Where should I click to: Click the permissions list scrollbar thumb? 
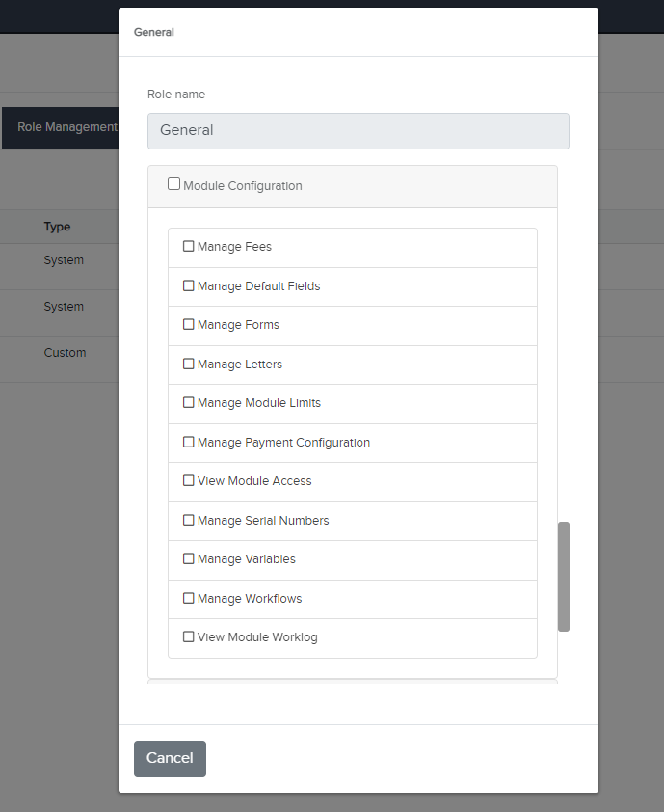[x=564, y=577]
